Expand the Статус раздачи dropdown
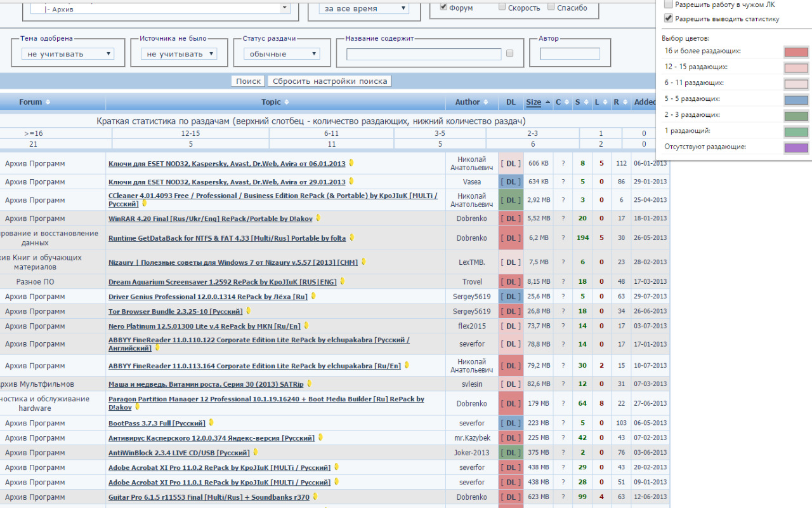 click(282, 54)
